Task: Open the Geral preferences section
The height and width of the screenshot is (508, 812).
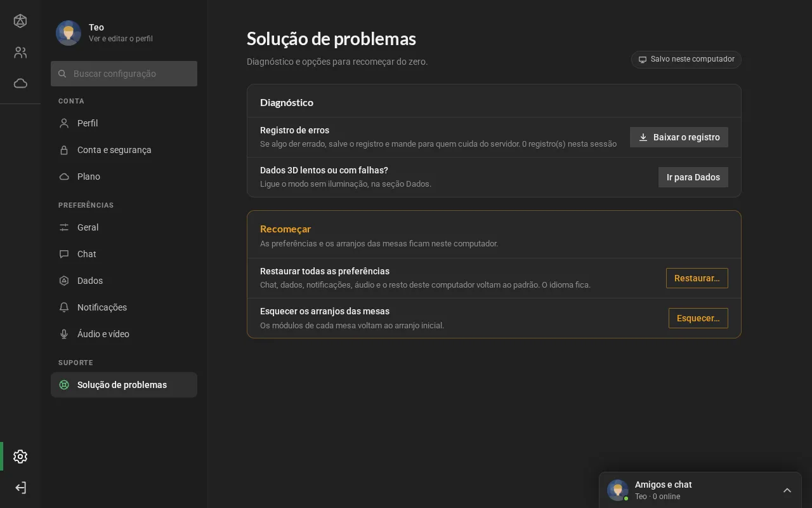Action: click(x=124, y=227)
